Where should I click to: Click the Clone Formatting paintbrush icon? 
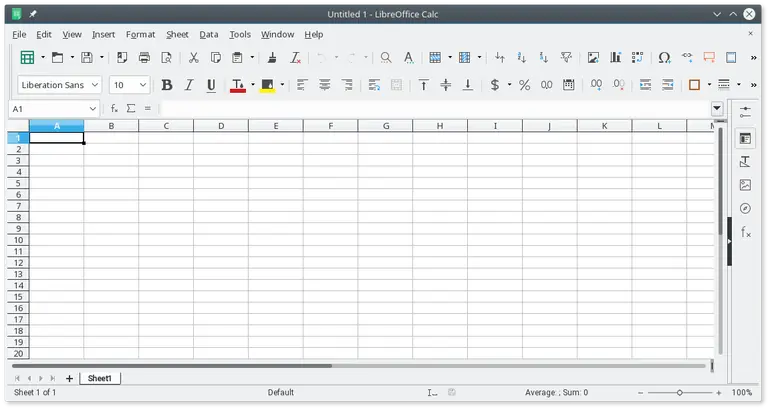272,58
